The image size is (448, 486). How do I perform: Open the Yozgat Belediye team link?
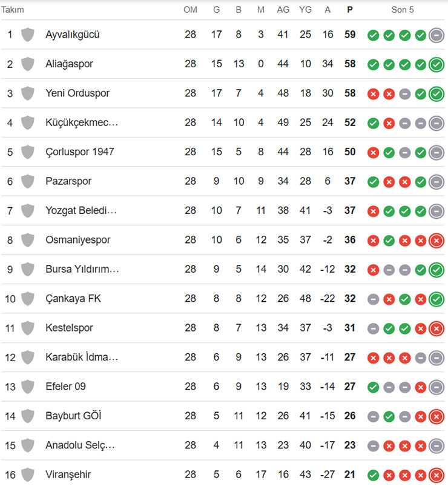[x=81, y=211]
